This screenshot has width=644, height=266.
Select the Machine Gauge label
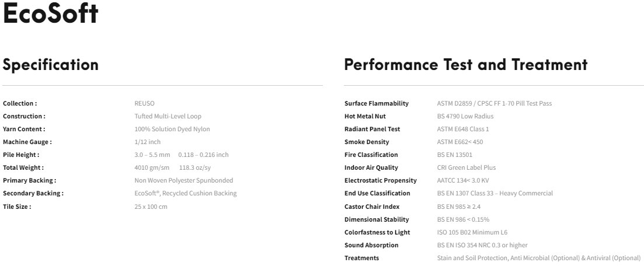pyautogui.click(x=27, y=142)
